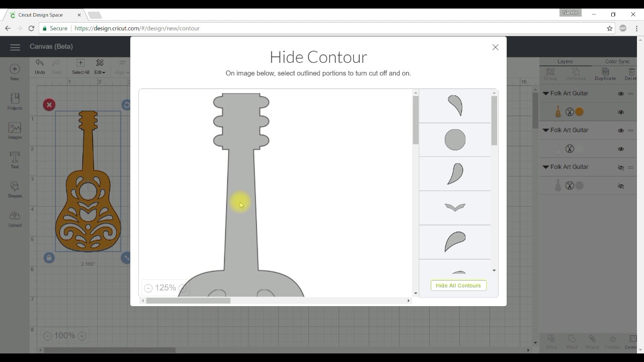The image size is (644, 362).
Task: Collapse the third Folk Art Guitar group
Action: click(546, 167)
